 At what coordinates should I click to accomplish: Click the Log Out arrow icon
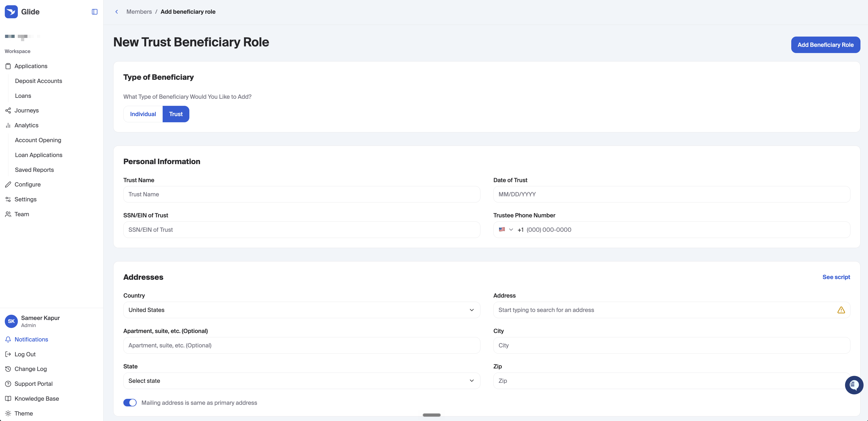point(8,354)
